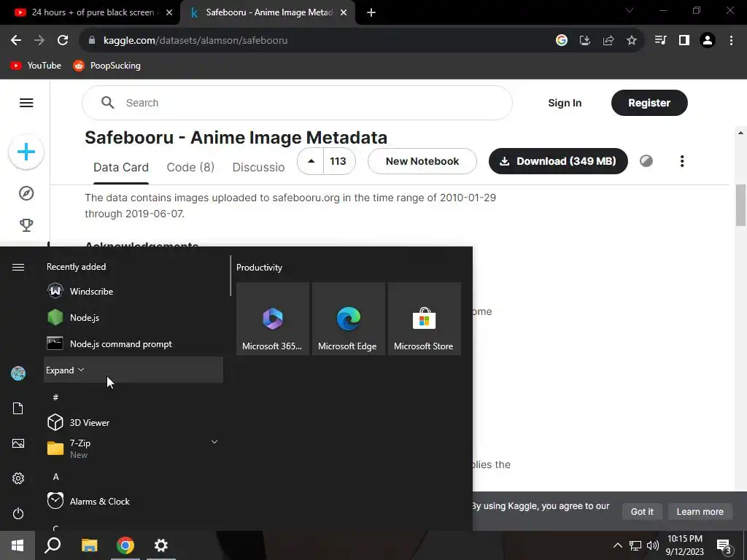Select the Data Card tab
This screenshot has height=560, width=747.
(121, 168)
